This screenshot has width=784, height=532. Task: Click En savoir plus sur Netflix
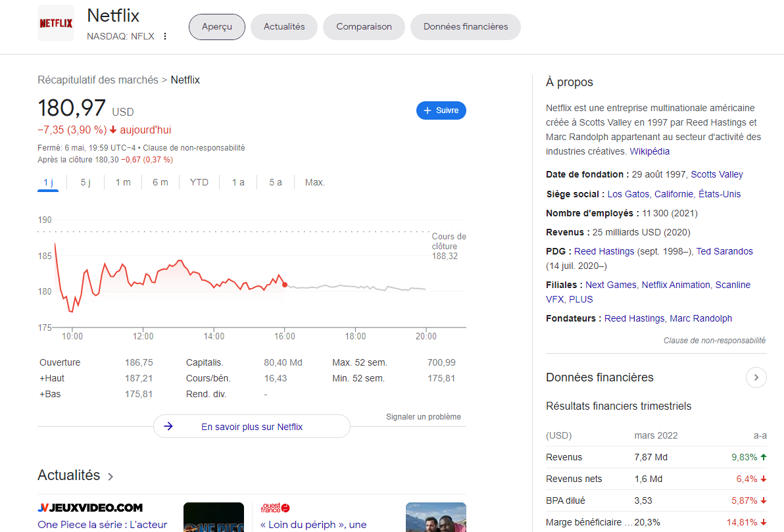tap(251, 427)
